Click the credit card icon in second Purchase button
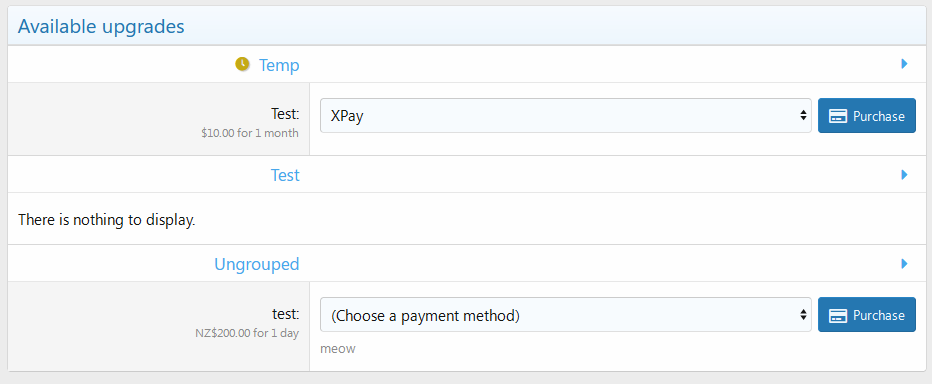The width and height of the screenshot is (932, 384). 838,315
